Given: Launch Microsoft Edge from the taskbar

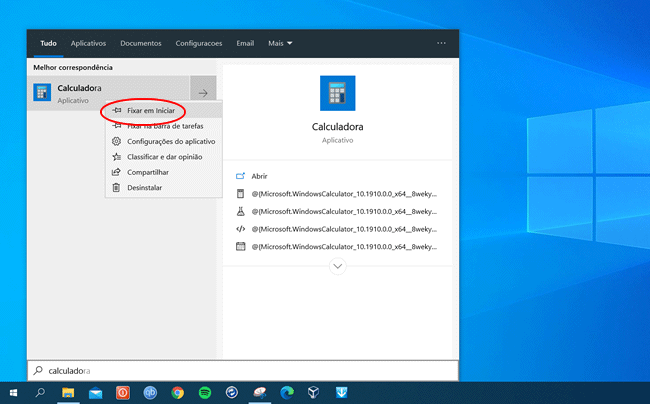Looking at the screenshot, I should pyautogui.click(x=286, y=393).
